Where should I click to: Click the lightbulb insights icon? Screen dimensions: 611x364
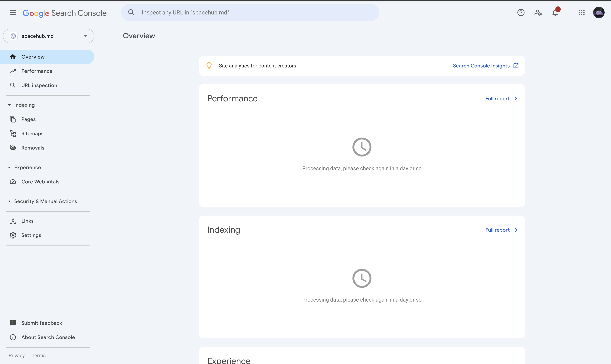(x=209, y=65)
